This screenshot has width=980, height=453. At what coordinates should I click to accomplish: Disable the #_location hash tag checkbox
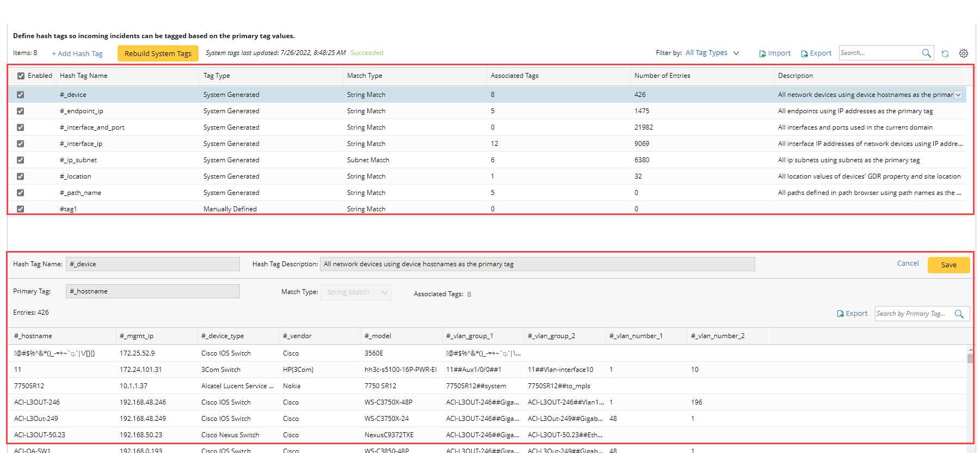(21, 176)
